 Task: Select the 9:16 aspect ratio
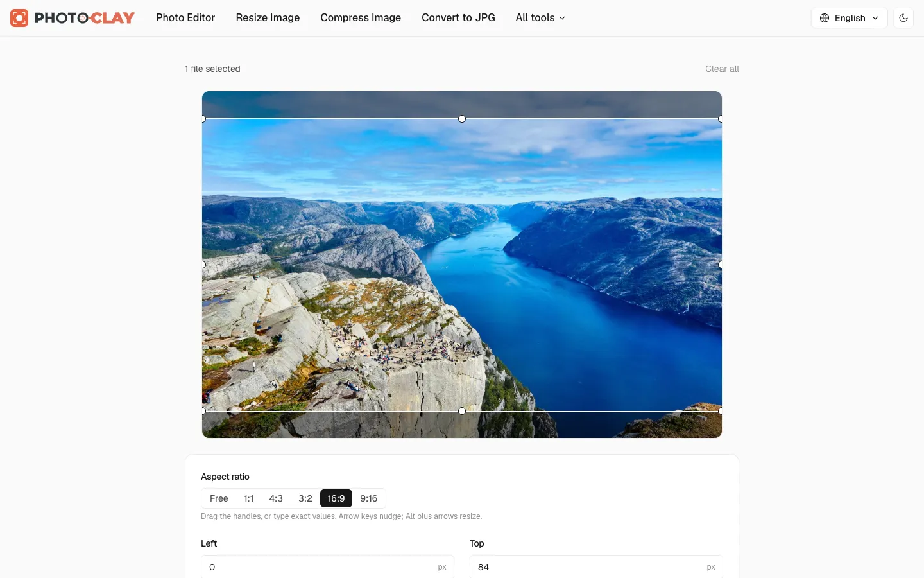pos(369,498)
